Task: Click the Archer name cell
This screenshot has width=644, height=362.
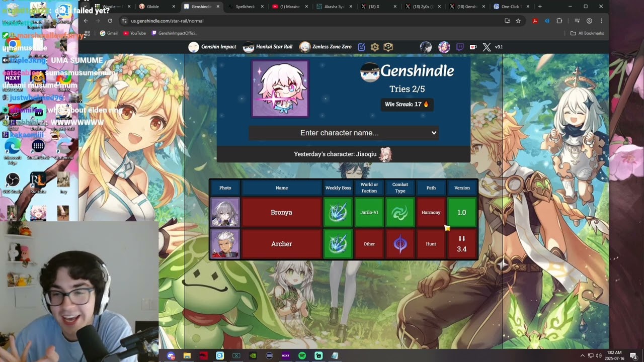Action: pos(282,244)
